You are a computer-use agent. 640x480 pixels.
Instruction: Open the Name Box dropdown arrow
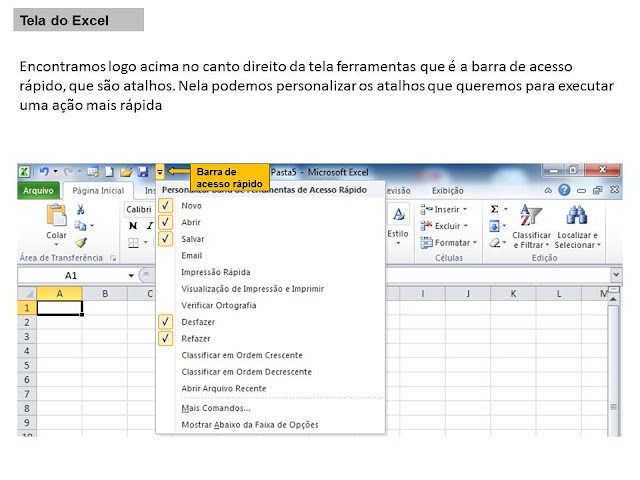pos(131,276)
